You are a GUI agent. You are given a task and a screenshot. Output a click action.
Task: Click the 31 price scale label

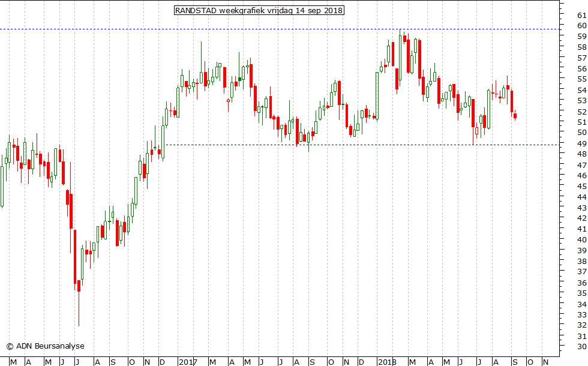(581, 337)
